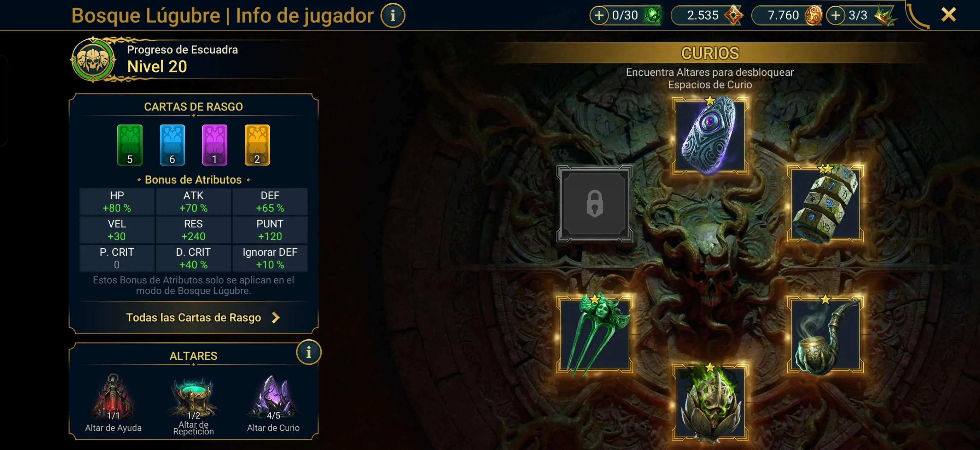Select the purple trait card stack
The width and height of the screenshot is (980, 450).
(x=215, y=145)
